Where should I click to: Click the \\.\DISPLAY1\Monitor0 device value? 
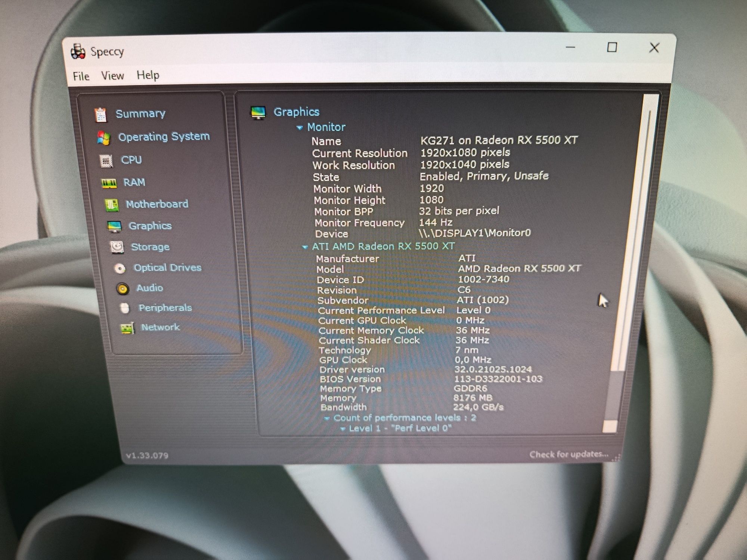tap(474, 233)
